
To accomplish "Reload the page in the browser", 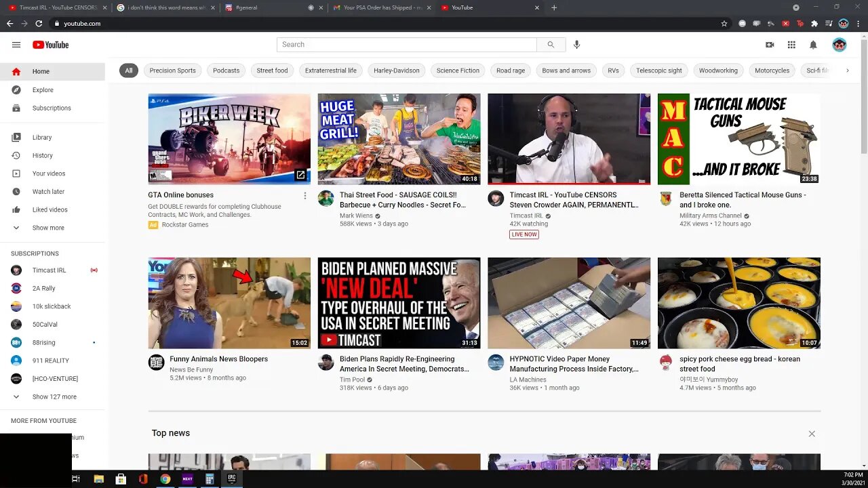I will click(x=39, y=23).
